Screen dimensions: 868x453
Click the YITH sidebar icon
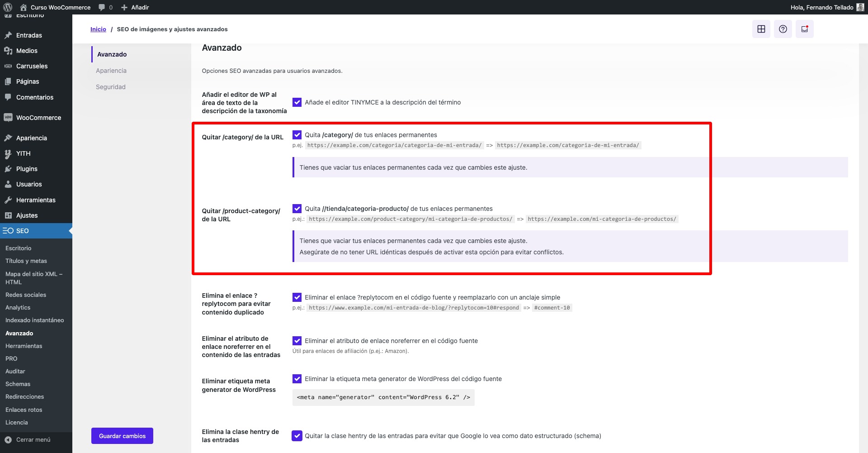point(8,153)
